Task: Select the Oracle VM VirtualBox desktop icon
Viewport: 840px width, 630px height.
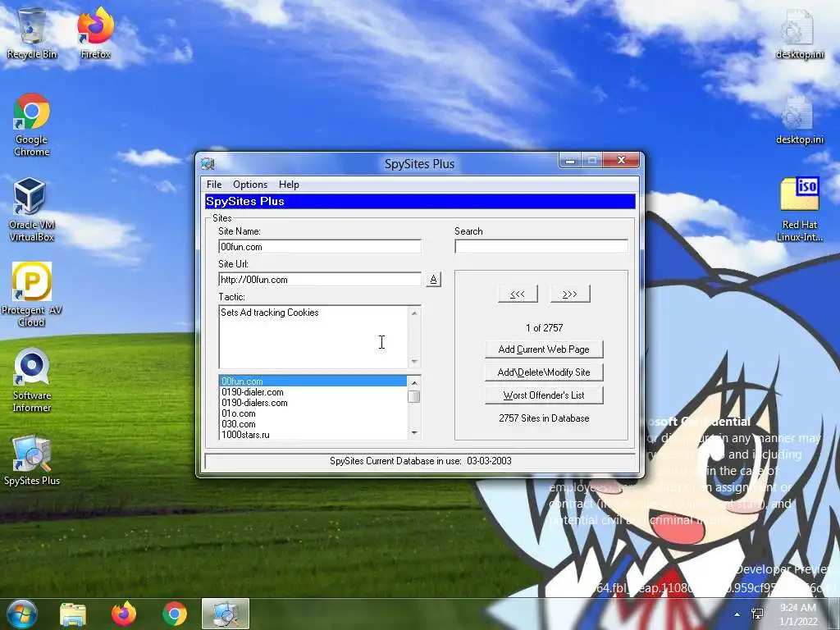Action: tap(32, 209)
